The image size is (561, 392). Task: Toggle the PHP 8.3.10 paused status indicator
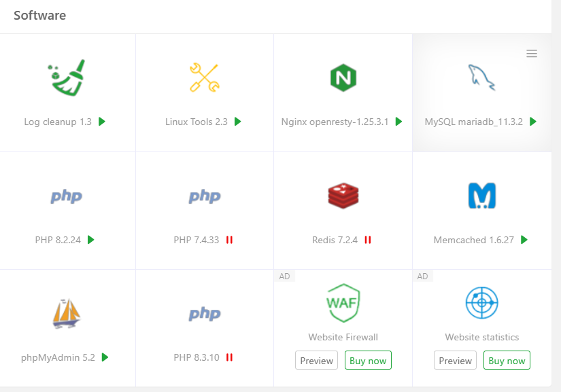pos(229,357)
